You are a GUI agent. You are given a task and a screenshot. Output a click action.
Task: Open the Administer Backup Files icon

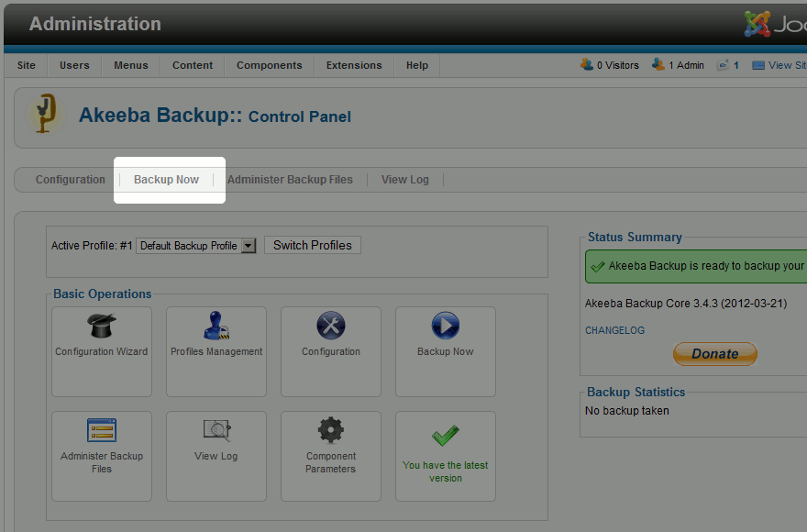[102, 430]
